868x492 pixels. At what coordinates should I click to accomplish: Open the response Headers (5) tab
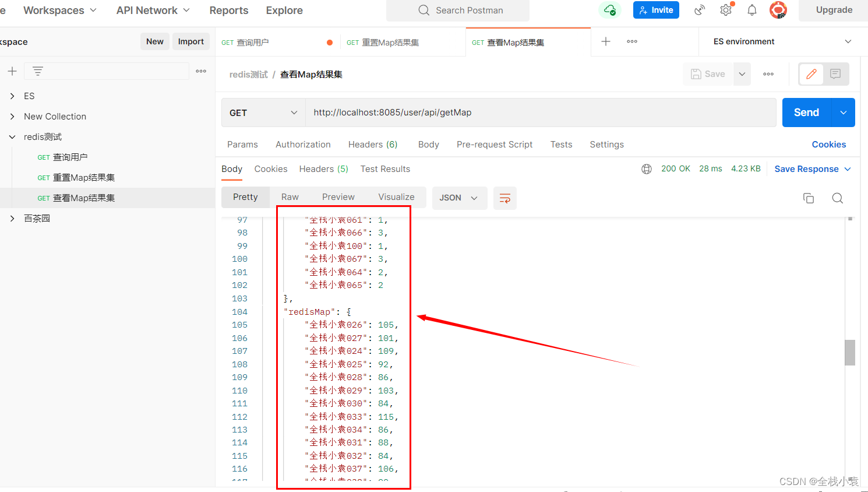click(323, 169)
